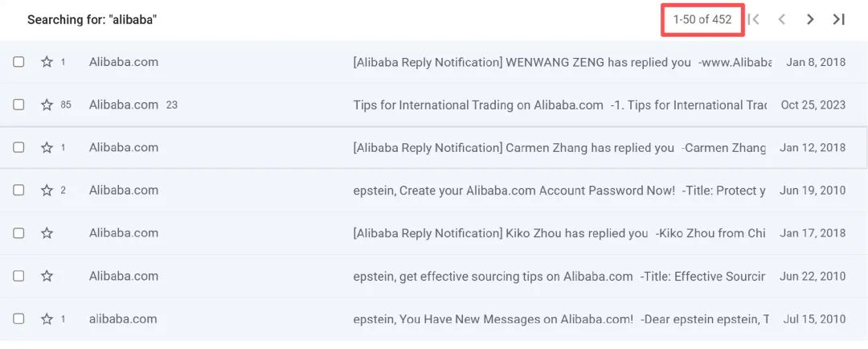Open the Create your Alibaba.com Account Password email
868x349 pixels.
pyautogui.click(x=514, y=191)
